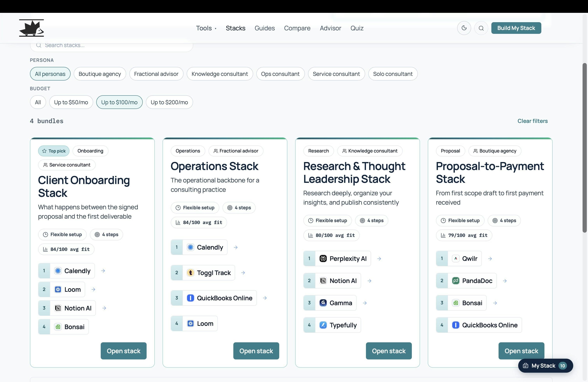
Task: Open Calendly details via its arrow in Client Onboarding Stack
Action: (103, 271)
